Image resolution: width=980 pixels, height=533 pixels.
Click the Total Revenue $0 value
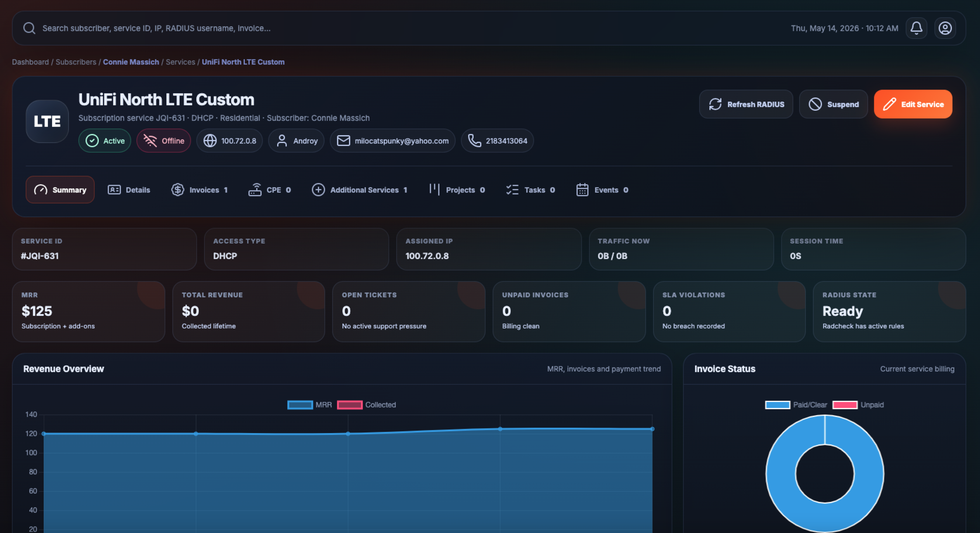click(x=190, y=311)
